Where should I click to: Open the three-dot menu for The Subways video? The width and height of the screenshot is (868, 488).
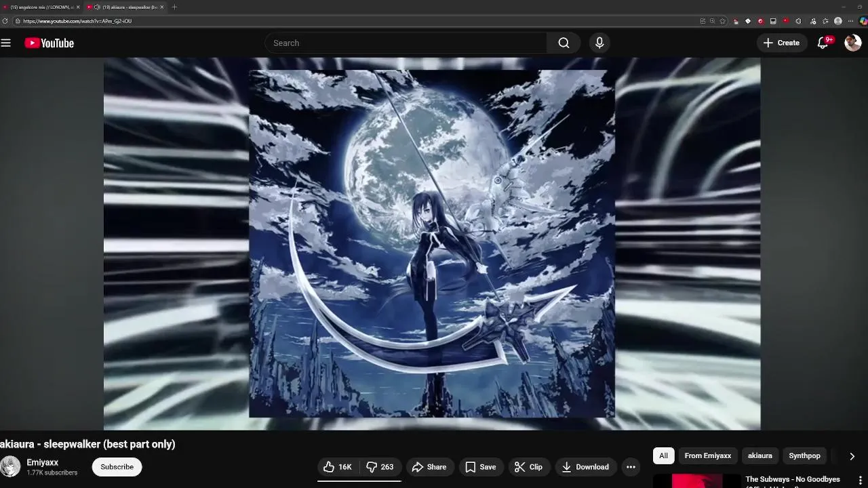coord(861,481)
